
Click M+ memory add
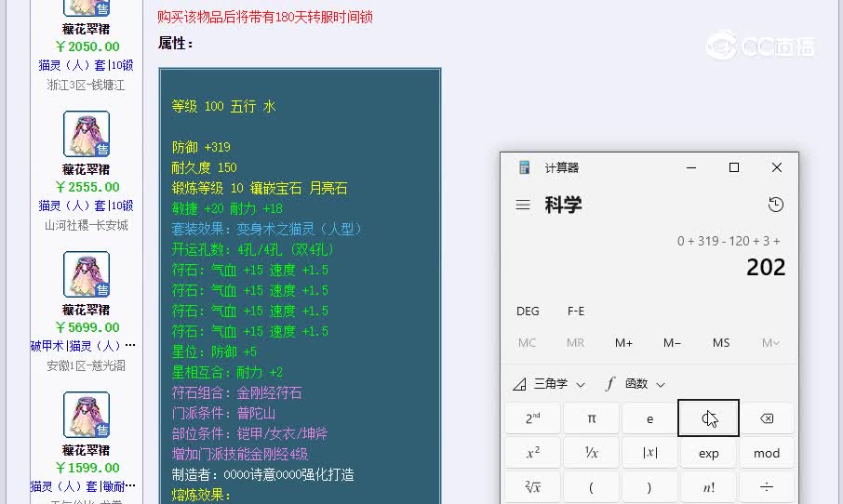(x=623, y=343)
